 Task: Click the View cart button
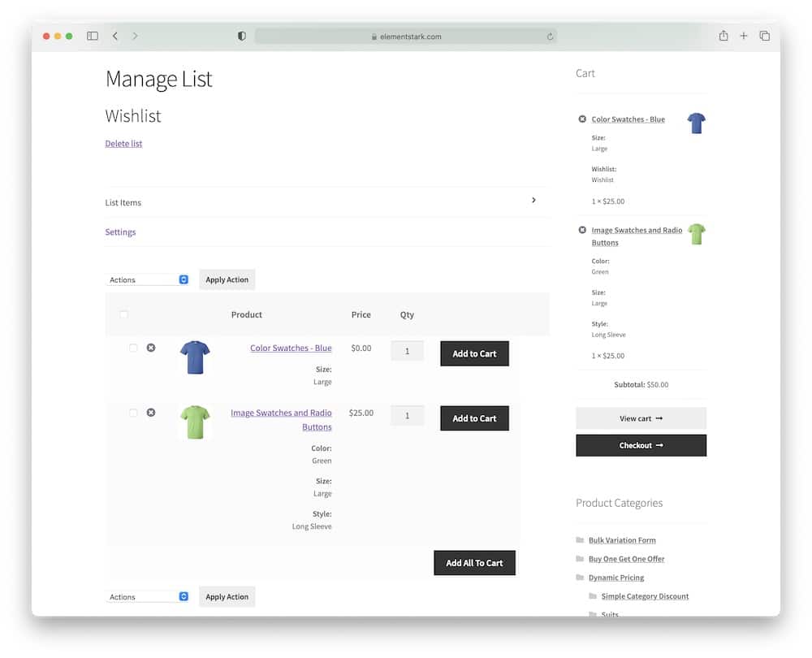641,418
